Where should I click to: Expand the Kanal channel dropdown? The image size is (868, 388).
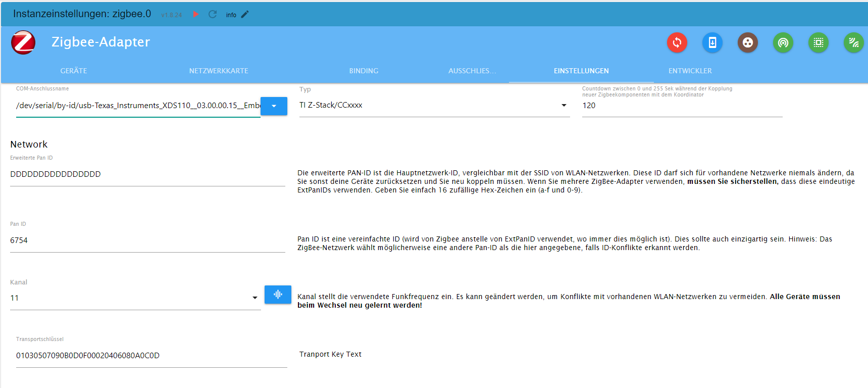click(135, 298)
